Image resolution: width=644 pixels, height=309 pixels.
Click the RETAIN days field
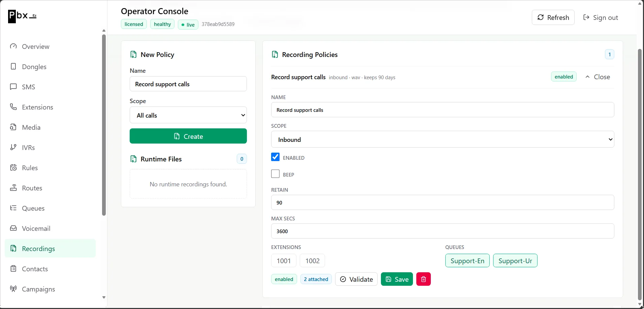tap(443, 203)
